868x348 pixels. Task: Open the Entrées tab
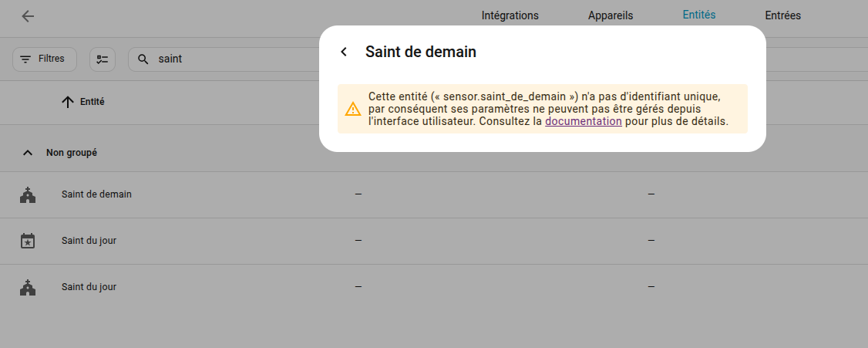click(782, 15)
